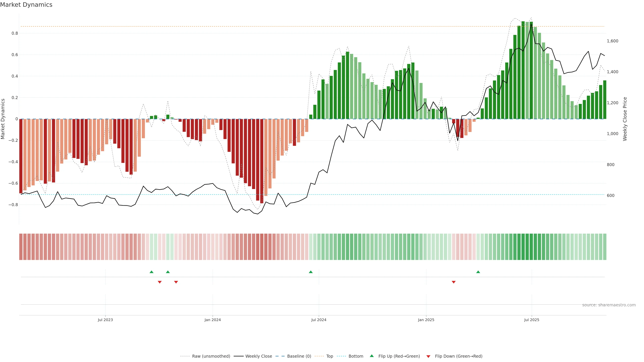Screen dimensions: 644x362
Task: Toggle the Weekly Close legend entry
Action: pyautogui.click(x=258, y=356)
